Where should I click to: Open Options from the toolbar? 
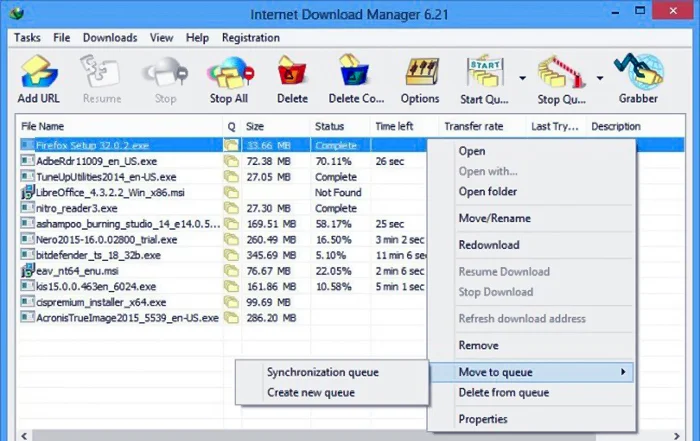pos(421,71)
